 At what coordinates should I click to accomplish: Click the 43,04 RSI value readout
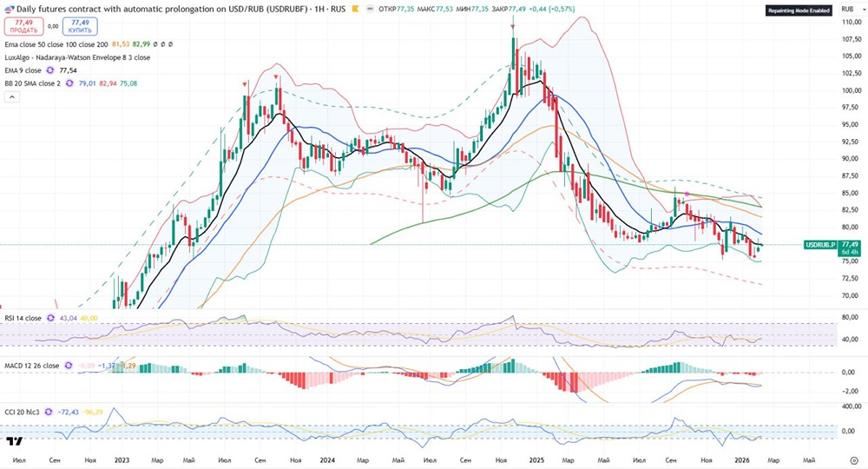coord(68,319)
